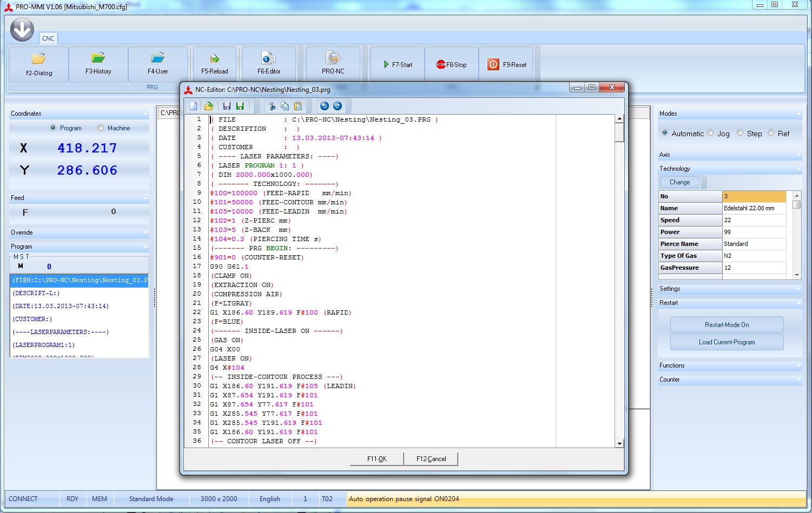Click the Redo arrow icon
This screenshot has height=513, width=812.
(x=338, y=106)
